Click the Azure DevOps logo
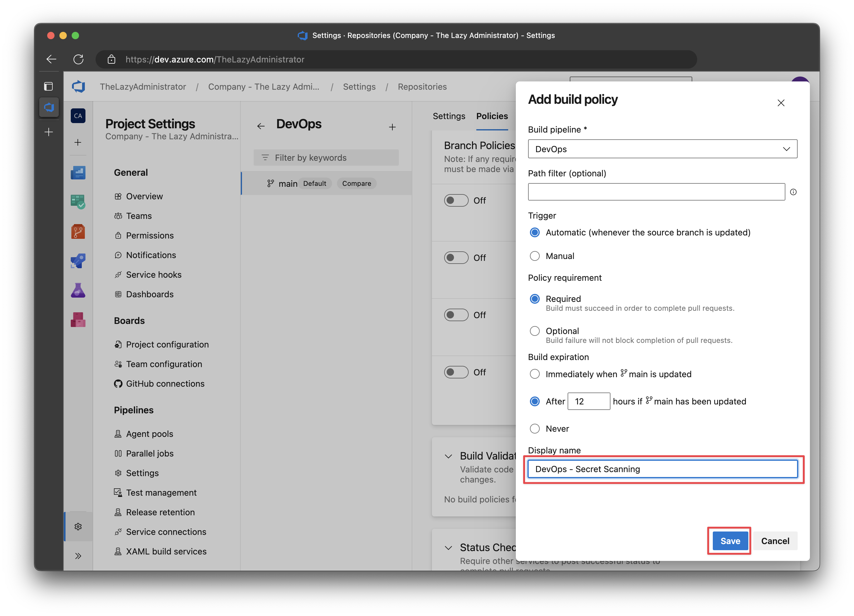 tap(78, 87)
